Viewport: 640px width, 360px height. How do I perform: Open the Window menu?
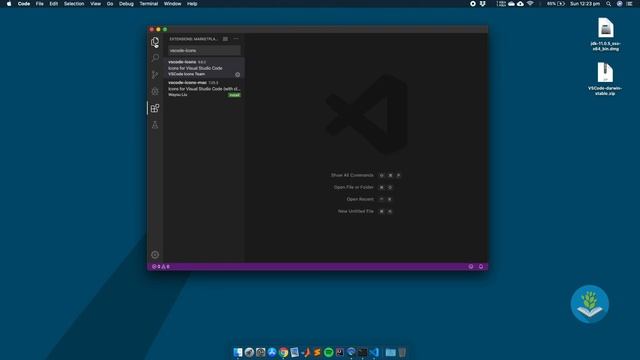[x=172, y=4]
